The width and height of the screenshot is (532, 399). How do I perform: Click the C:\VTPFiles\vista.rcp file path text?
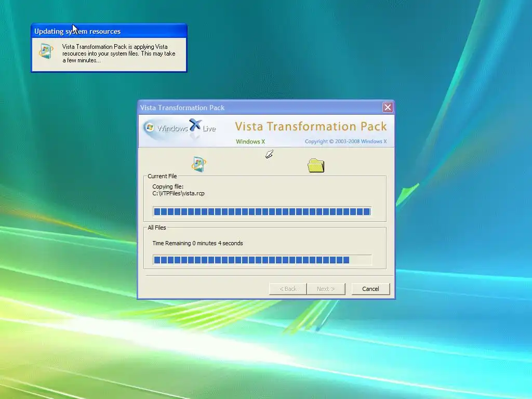[179, 193]
